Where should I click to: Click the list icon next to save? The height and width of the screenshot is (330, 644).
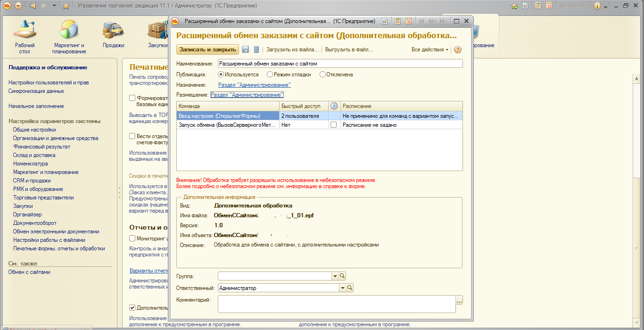tap(256, 49)
